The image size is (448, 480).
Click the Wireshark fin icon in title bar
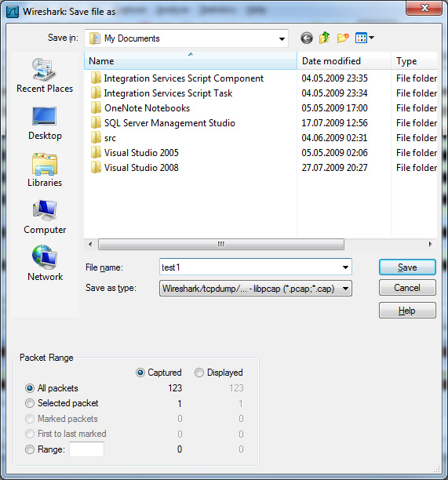(x=13, y=12)
